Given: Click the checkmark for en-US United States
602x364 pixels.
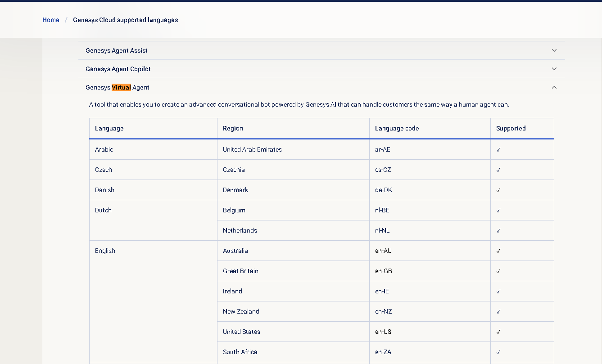Looking at the screenshot, I should pyautogui.click(x=498, y=332).
